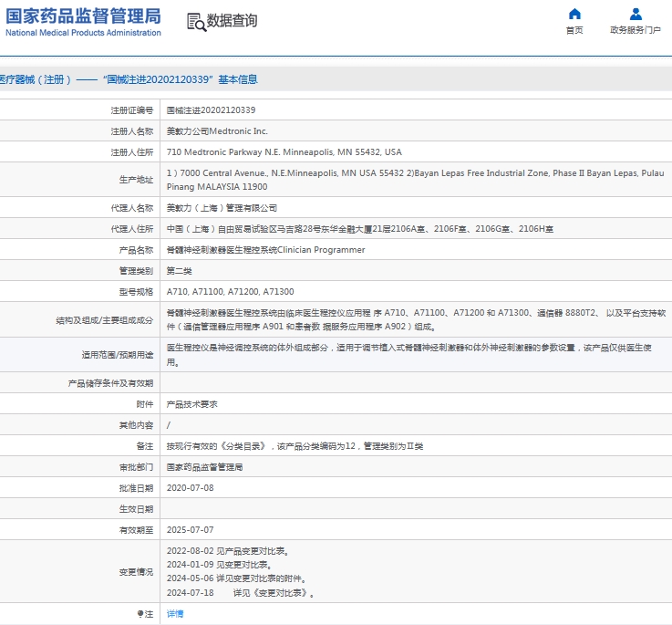Click the 结构及组成/主要组成成分 row label

pos(105,320)
